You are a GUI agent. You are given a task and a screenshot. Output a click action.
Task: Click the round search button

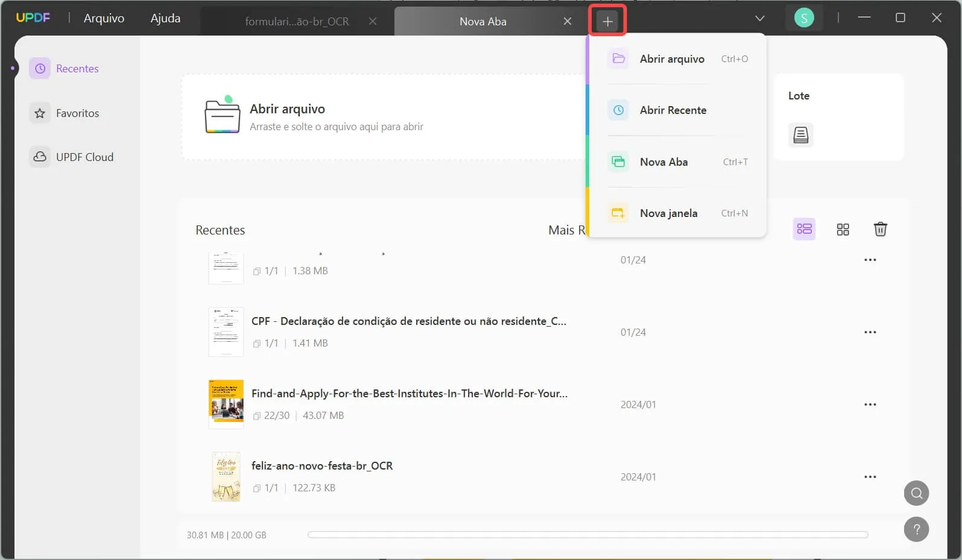click(x=916, y=493)
